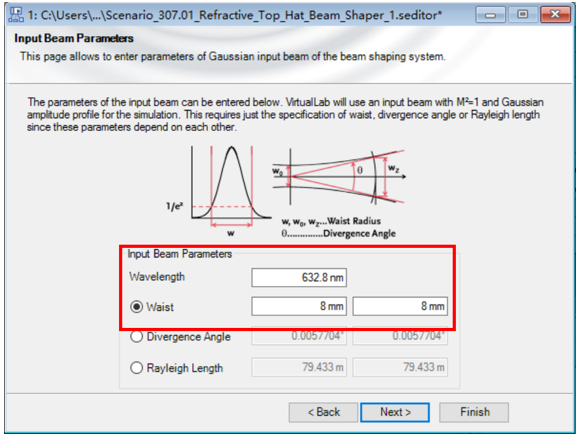
Task: Select the Divergence Angle radio button
Action: click(136, 336)
